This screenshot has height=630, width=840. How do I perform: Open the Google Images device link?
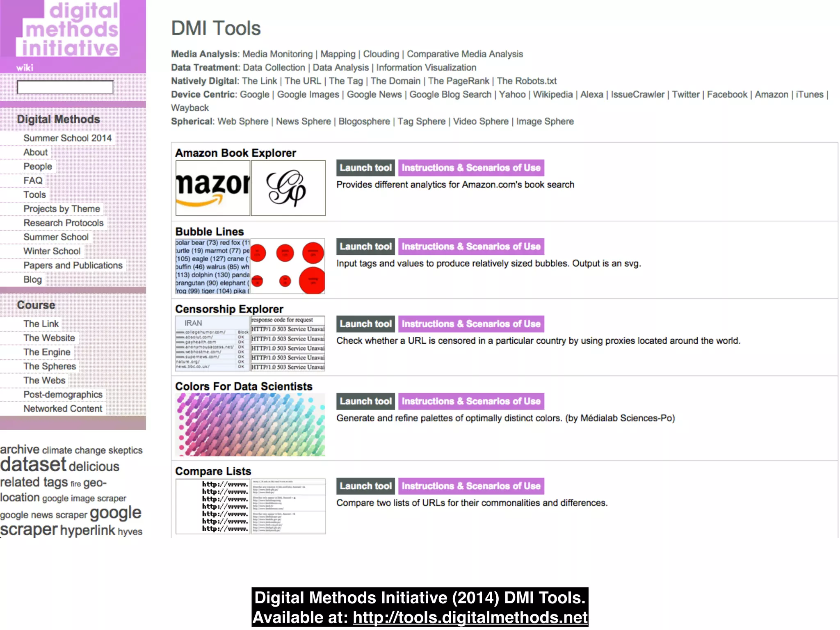coord(308,95)
